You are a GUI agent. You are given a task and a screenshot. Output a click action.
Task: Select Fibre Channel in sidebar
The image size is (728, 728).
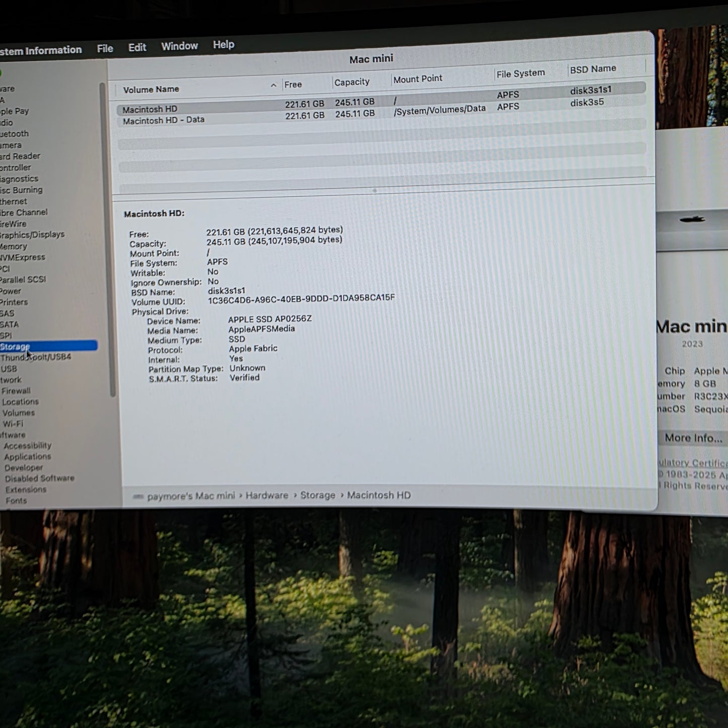[24, 212]
